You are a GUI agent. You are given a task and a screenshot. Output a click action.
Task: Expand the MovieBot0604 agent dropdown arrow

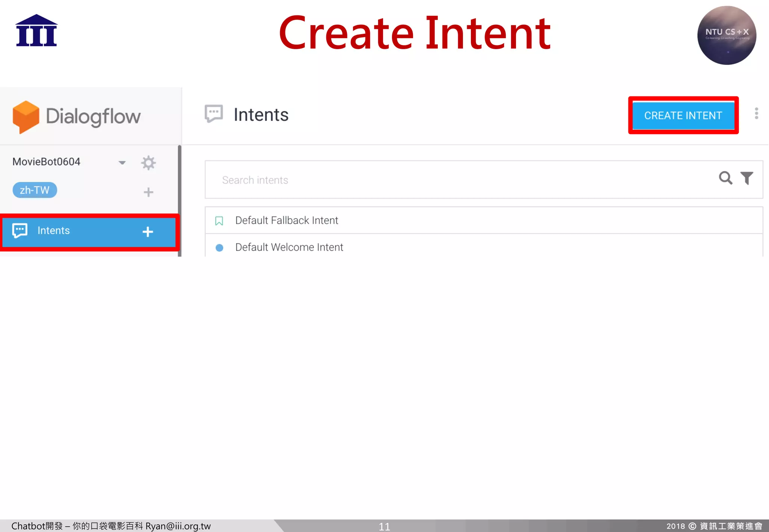pos(122,162)
